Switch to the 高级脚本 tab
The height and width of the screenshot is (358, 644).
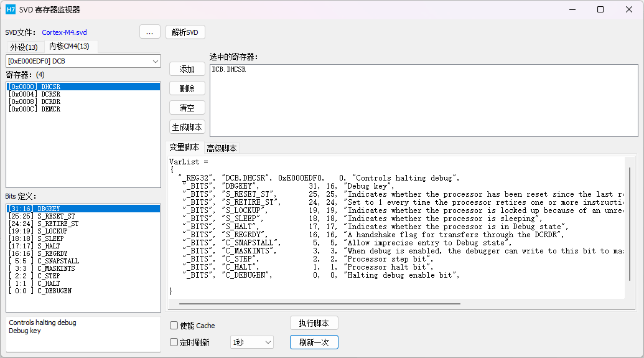pyautogui.click(x=222, y=148)
